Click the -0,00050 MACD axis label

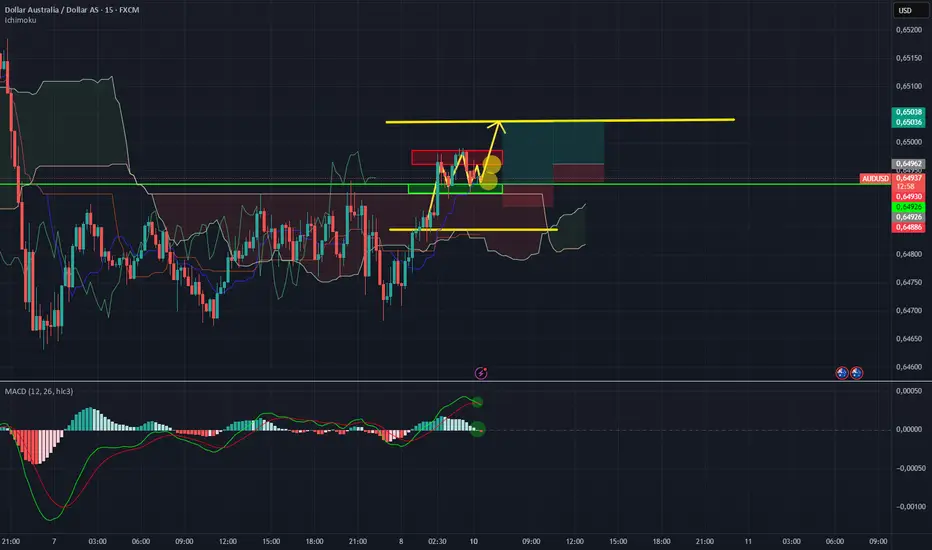click(x=911, y=468)
